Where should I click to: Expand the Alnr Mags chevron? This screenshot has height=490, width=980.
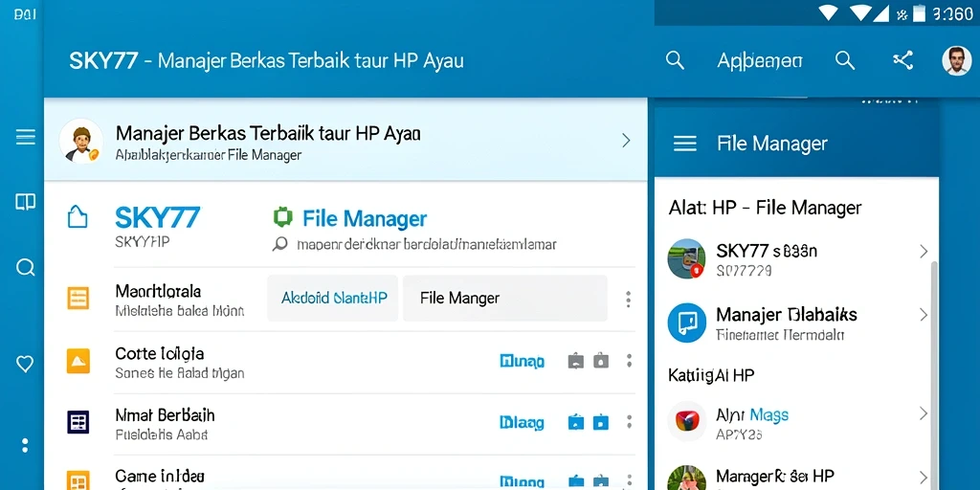click(x=924, y=413)
